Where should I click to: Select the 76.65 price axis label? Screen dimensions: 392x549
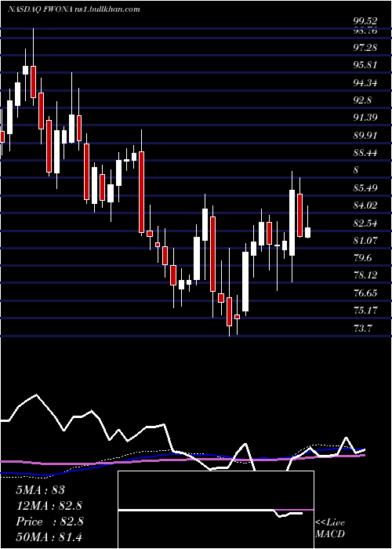click(365, 293)
